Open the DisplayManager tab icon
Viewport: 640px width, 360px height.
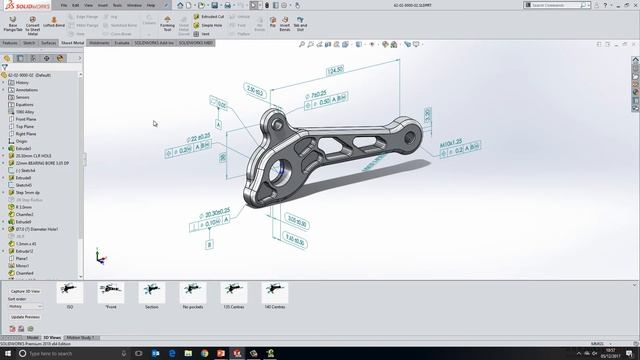point(60,58)
